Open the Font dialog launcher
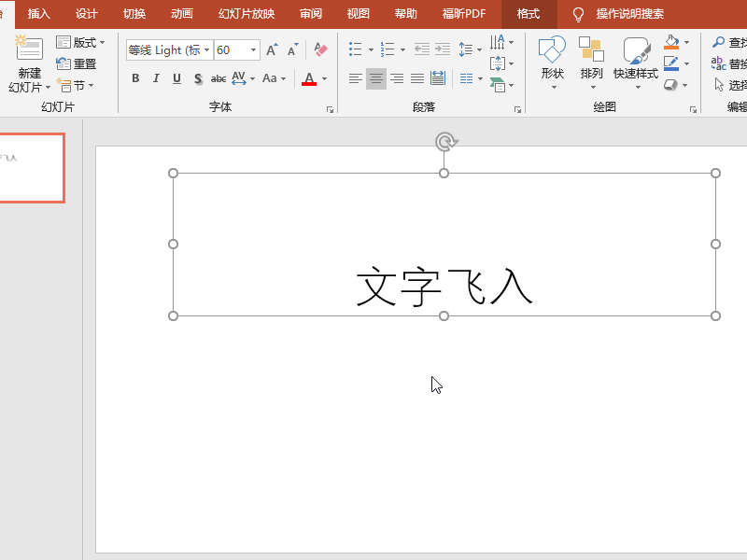Image resolution: width=747 pixels, height=560 pixels. 330,110
